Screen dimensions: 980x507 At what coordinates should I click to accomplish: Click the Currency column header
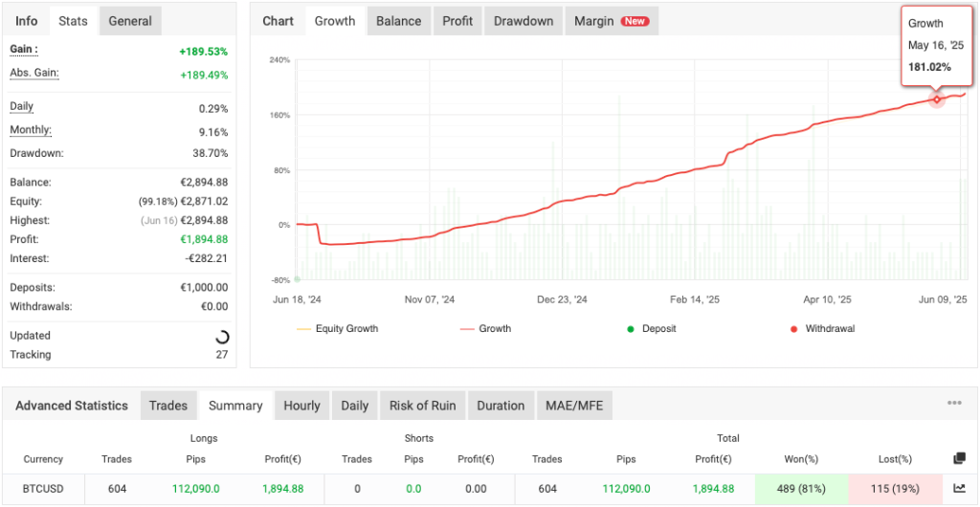(43, 459)
